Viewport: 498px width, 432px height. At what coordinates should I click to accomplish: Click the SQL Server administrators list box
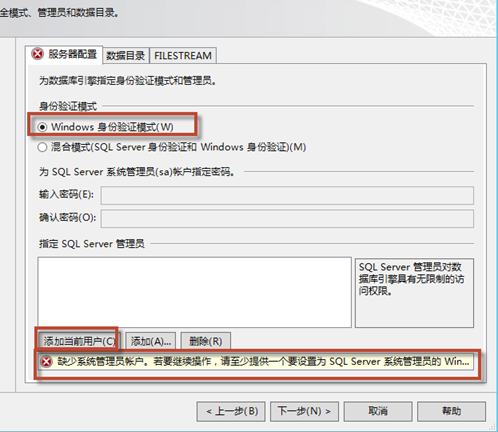point(195,292)
